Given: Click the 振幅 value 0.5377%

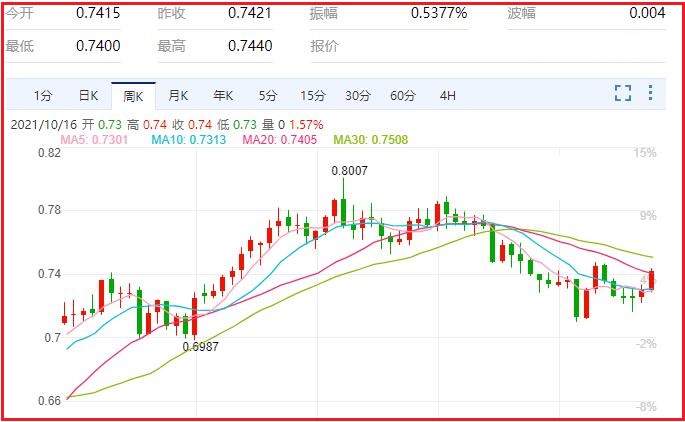Looking at the screenshot, I should pos(439,13).
